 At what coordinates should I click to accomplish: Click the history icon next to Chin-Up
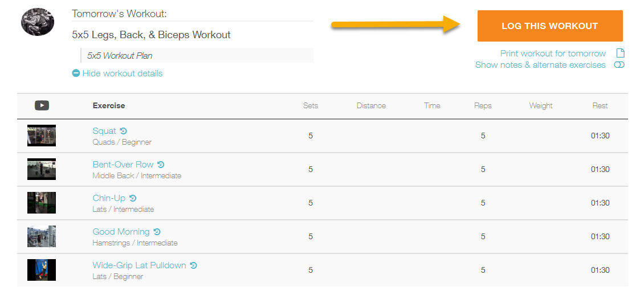point(133,198)
